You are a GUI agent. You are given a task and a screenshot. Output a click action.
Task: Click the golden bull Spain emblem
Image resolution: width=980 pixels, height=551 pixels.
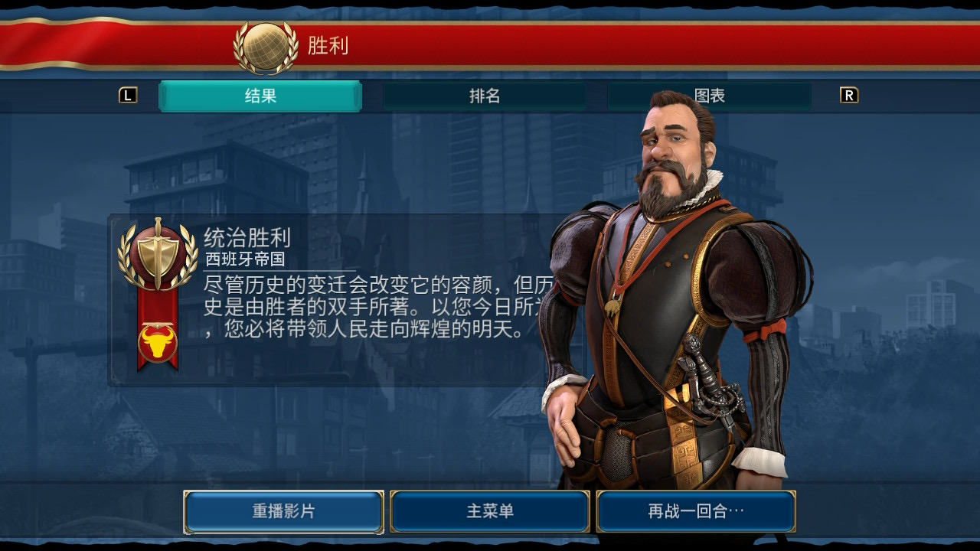(x=158, y=344)
